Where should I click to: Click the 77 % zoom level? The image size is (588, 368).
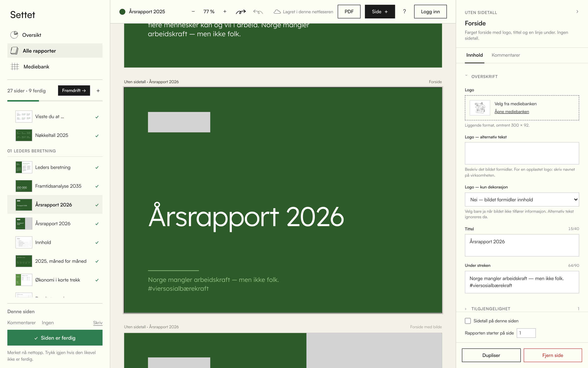(x=209, y=12)
